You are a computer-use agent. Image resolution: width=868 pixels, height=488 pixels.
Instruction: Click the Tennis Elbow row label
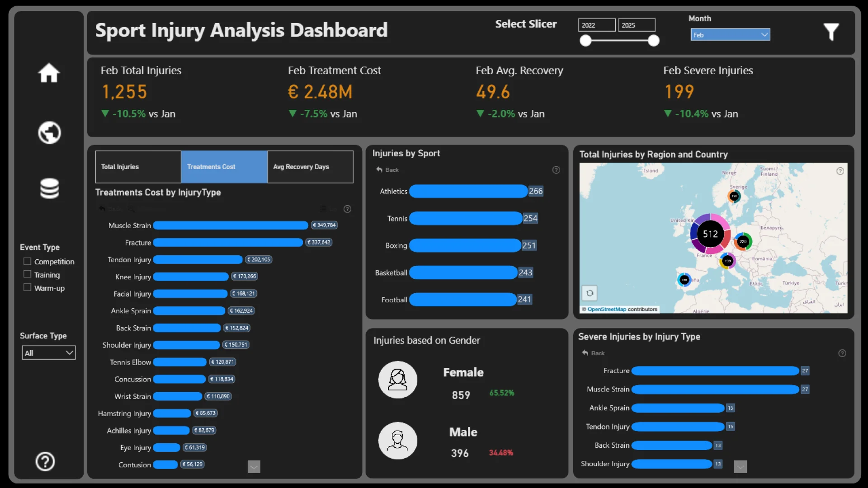pyautogui.click(x=130, y=362)
